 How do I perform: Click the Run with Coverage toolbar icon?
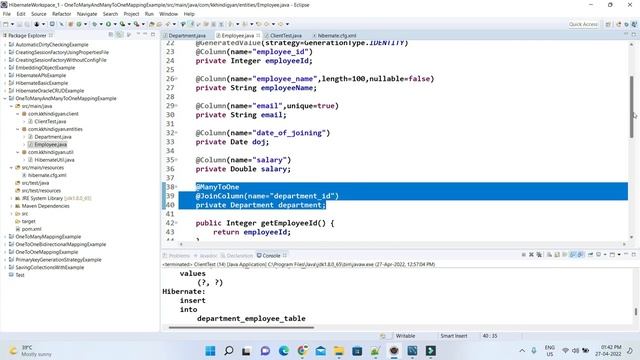click(x=122, y=24)
